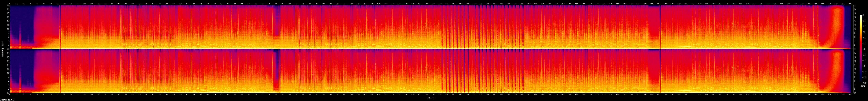Click the 190 second tick on top time axis

658,3
